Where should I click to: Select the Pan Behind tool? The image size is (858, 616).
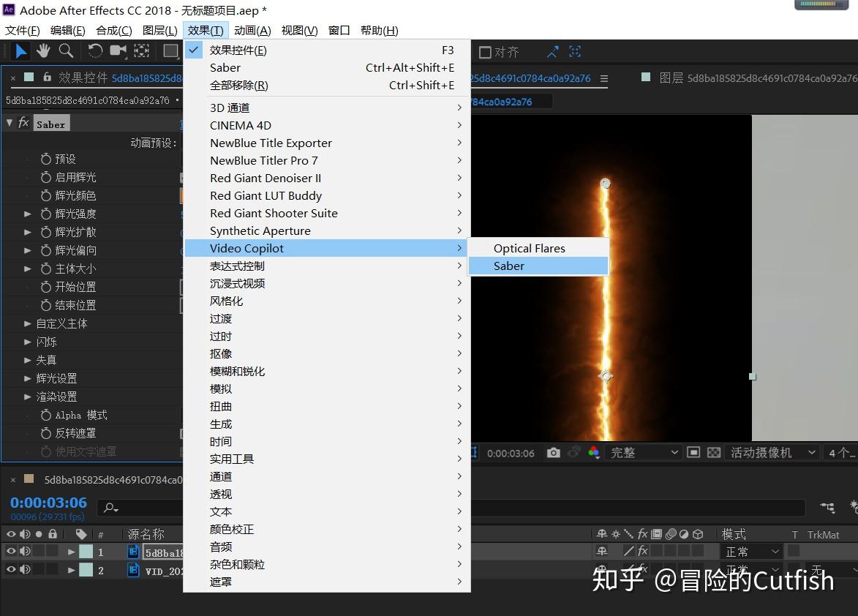coord(141,50)
